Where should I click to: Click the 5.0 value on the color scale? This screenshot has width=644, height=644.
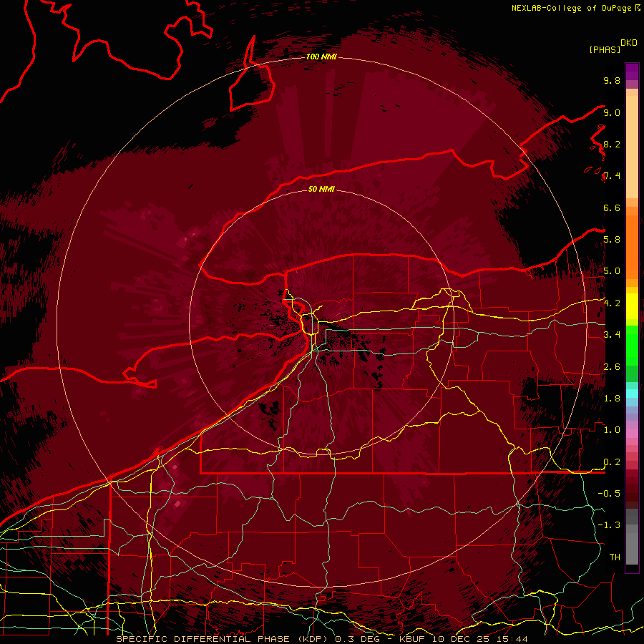click(x=612, y=271)
